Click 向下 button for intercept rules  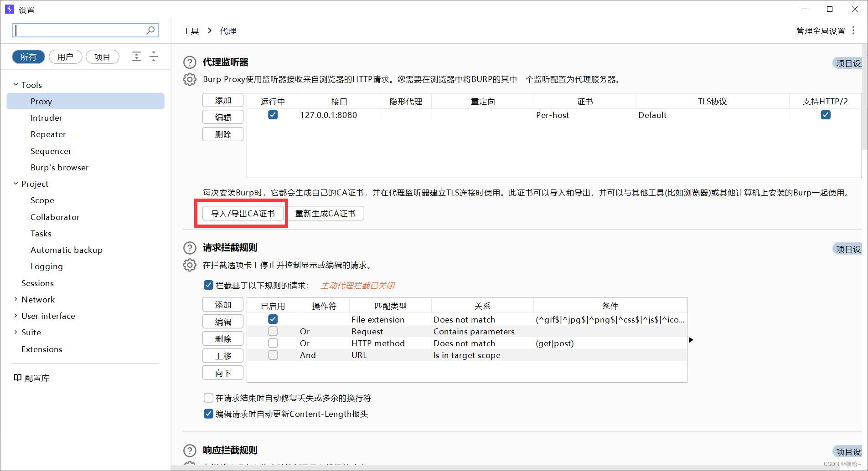(x=223, y=373)
